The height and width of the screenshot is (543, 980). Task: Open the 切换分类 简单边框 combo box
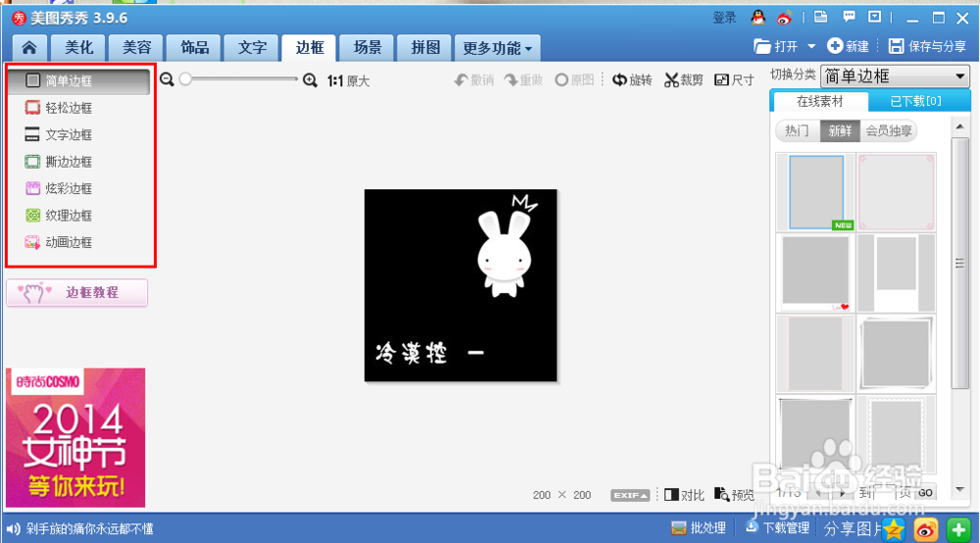point(895,76)
